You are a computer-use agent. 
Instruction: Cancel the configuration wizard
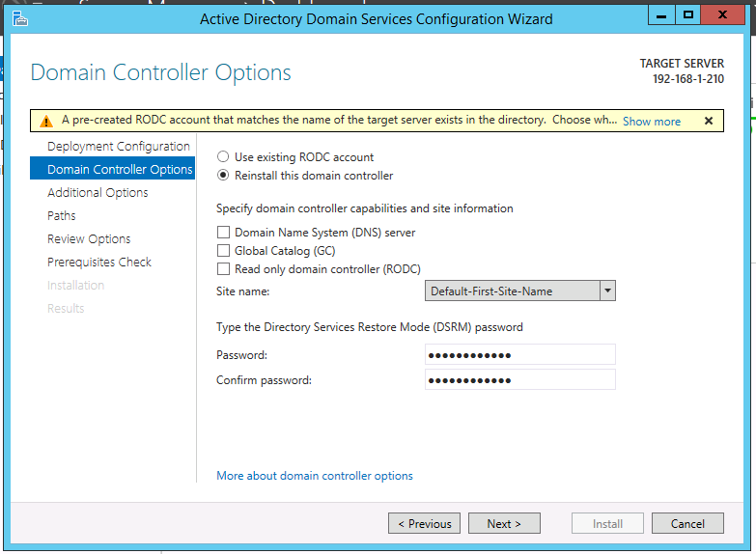click(687, 523)
